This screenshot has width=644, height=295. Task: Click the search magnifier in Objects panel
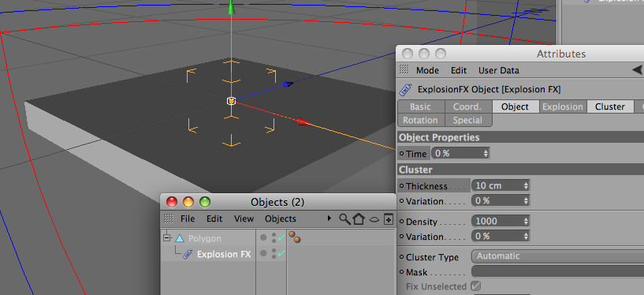tap(345, 219)
